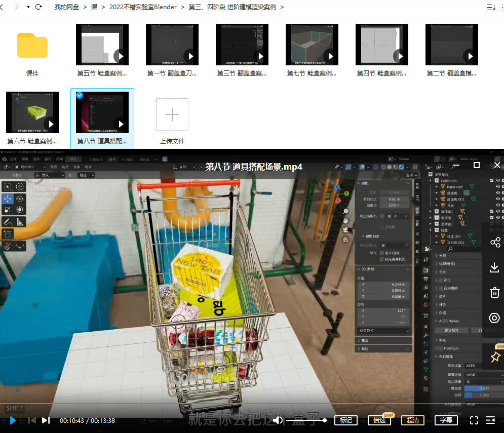504x433 pixels.
Task: Click the SVIP pin icon
Action: pos(495,357)
